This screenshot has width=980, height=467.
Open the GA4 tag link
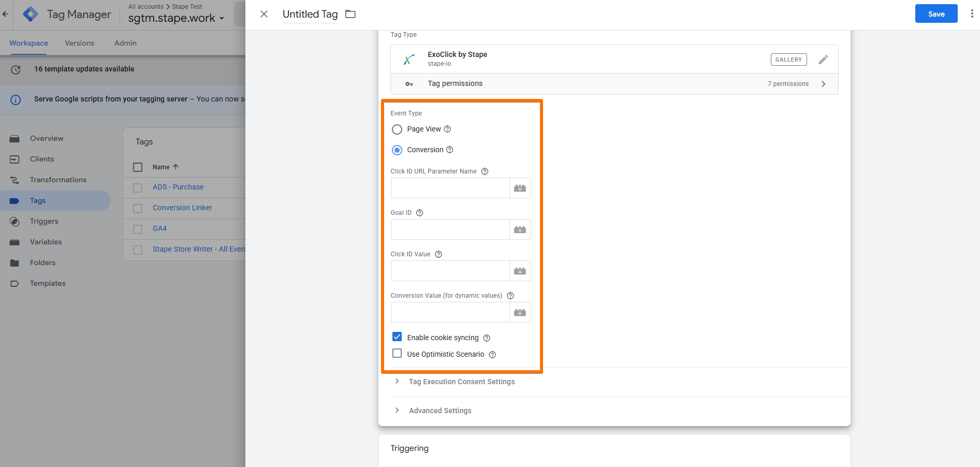tap(159, 228)
